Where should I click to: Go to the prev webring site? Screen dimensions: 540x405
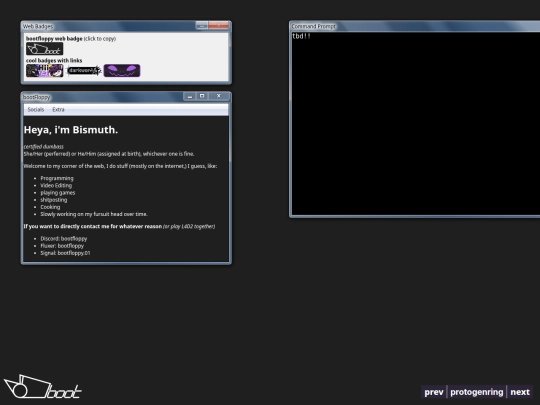pyautogui.click(x=434, y=392)
